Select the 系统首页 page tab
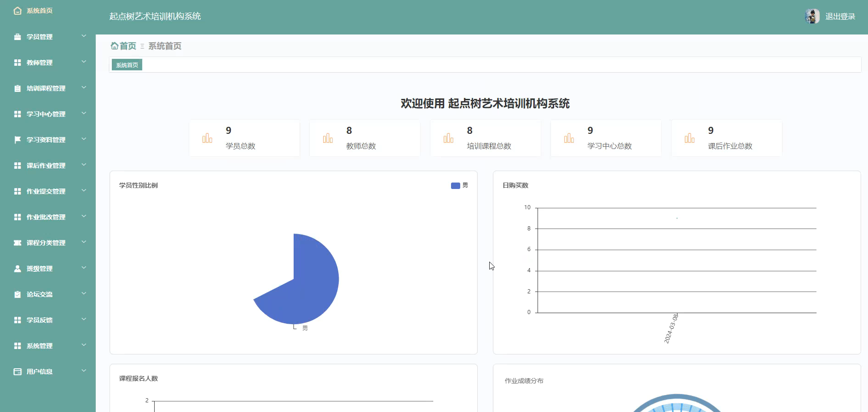This screenshot has width=868, height=412. point(127,65)
